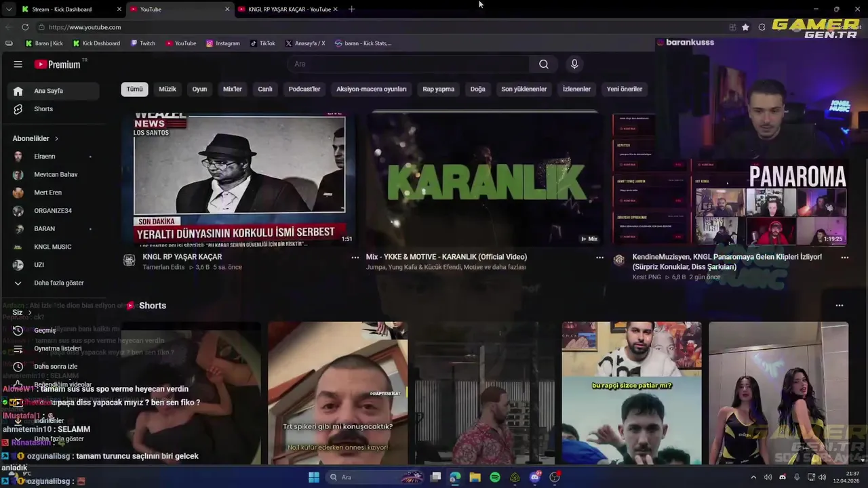Screen dimensions: 868x488
Task: Select 'Son yüklenenler' filter chip
Action: click(524, 89)
